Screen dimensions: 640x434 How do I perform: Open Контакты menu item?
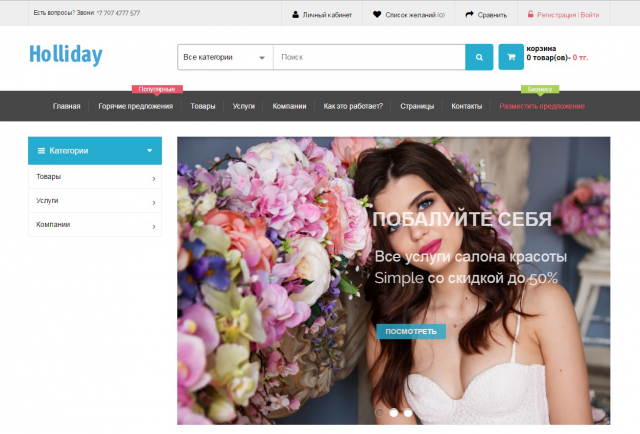click(467, 106)
